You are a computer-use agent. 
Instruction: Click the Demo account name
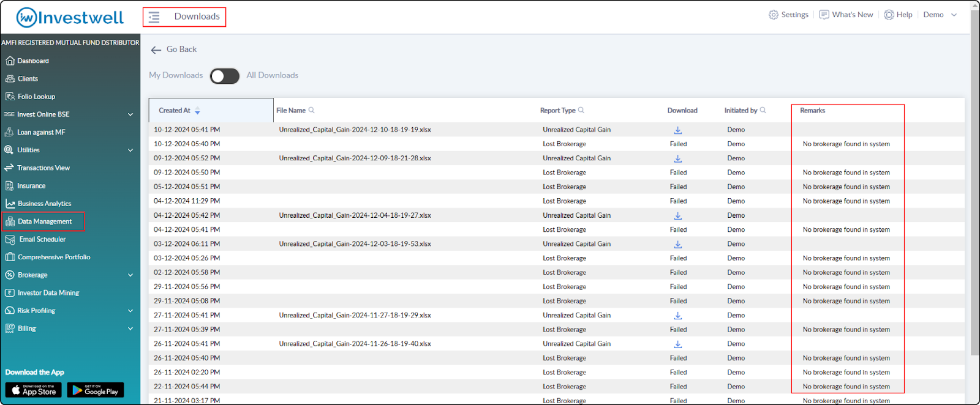(x=933, y=15)
